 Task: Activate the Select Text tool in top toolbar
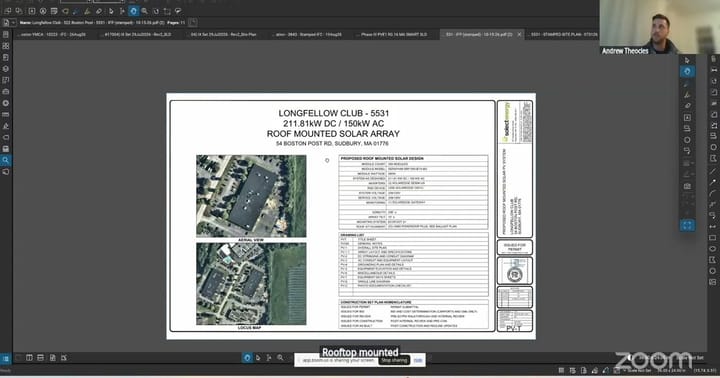tap(122, 11)
